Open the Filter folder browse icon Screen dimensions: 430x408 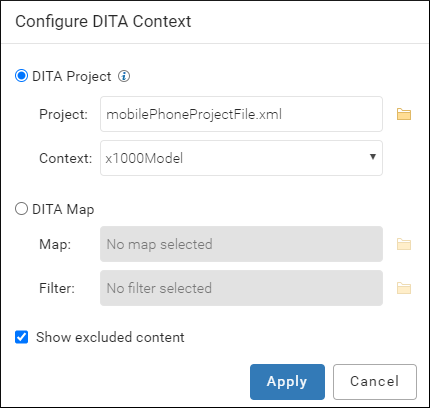404,288
